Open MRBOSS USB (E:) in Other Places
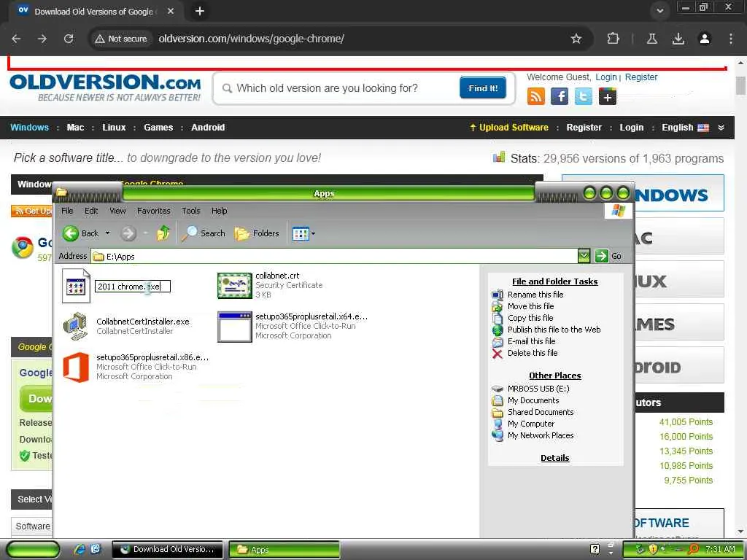Viewport: 747px width, 560px height. (x=538, y=389)
